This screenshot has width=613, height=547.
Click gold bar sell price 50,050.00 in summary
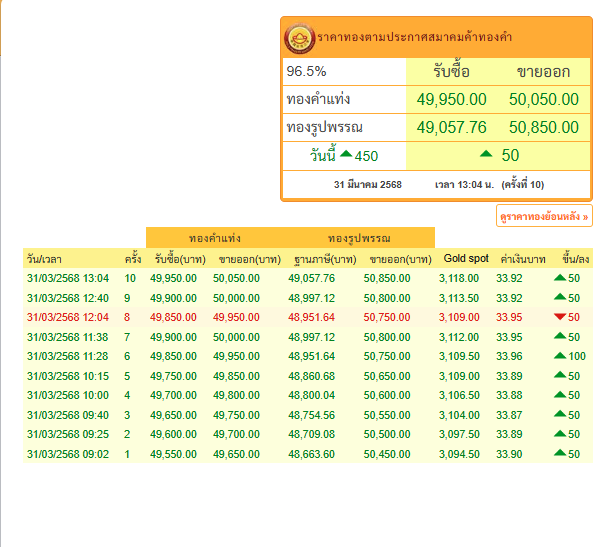[x=543, y=99]
